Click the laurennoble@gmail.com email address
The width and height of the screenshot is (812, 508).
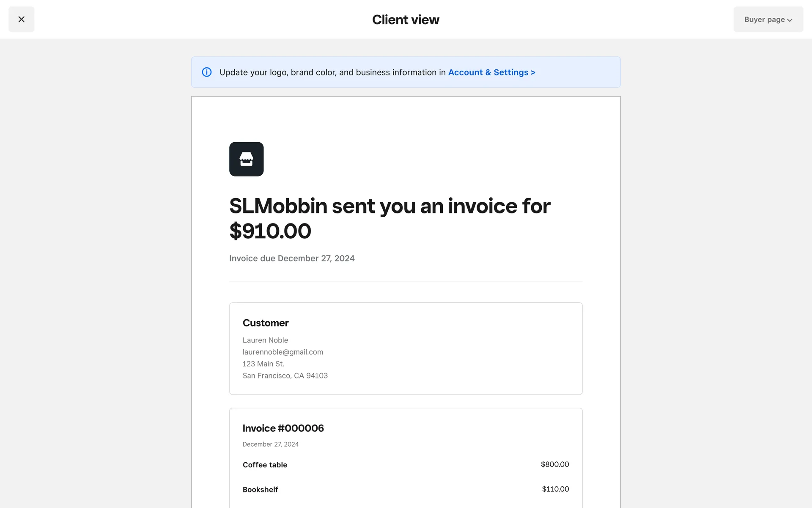283,352
